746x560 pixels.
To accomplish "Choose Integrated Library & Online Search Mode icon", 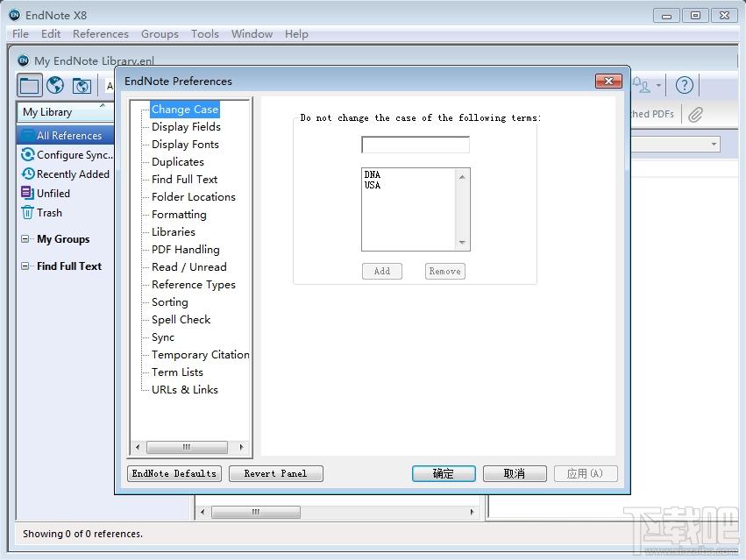I will (82, 86).
